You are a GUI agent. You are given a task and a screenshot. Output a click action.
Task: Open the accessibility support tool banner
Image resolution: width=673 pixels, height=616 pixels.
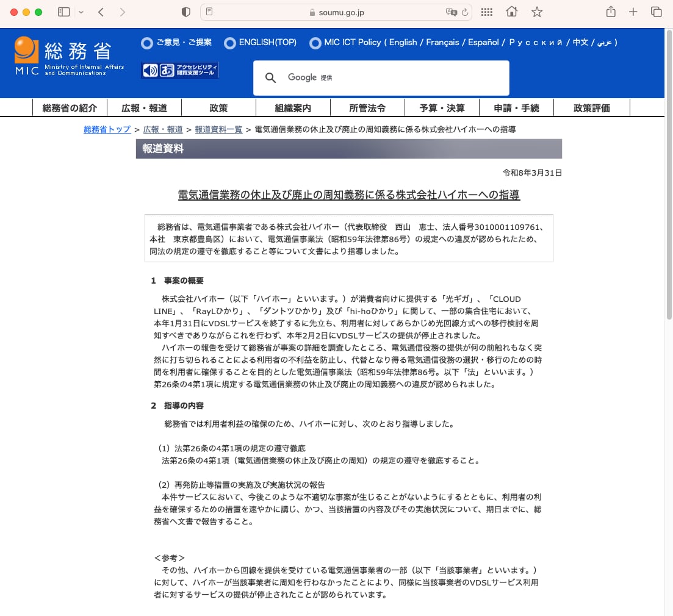pos(180,71)
